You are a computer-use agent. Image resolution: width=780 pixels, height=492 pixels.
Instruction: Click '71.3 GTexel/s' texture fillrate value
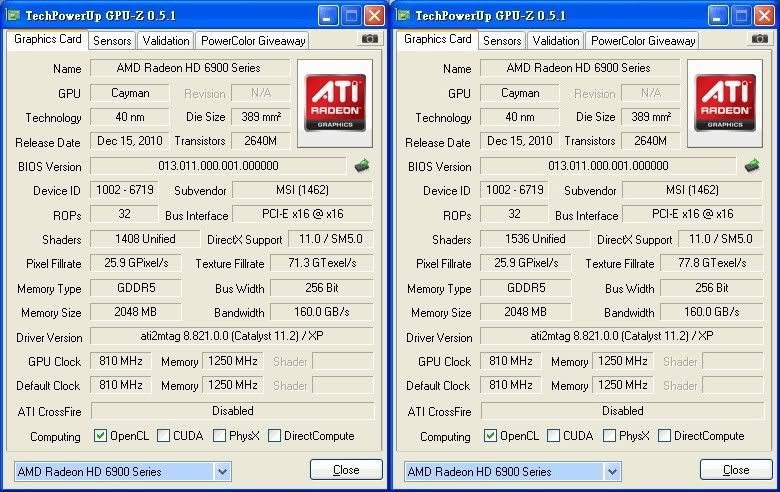[x=322, y=263]
